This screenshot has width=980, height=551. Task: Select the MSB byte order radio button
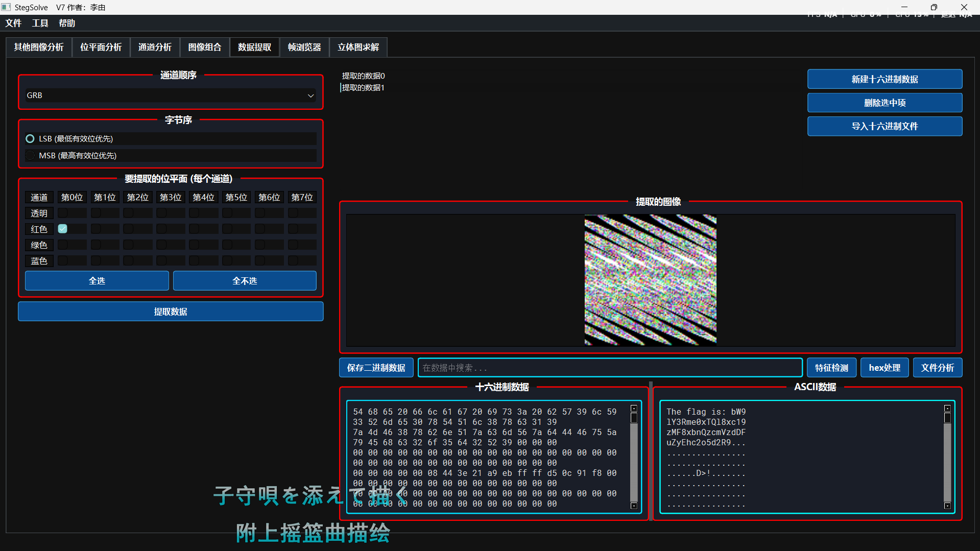click(x=30, y=155)
